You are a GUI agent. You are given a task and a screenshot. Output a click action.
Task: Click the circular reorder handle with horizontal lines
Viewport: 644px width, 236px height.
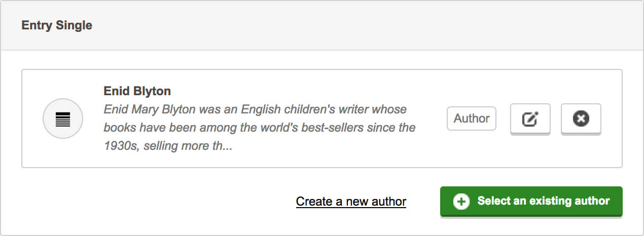pos(63,119)
